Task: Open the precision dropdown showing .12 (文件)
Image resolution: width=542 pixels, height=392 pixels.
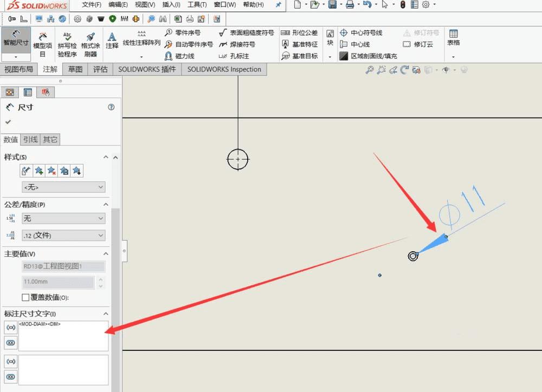Action: click(63, 236)
